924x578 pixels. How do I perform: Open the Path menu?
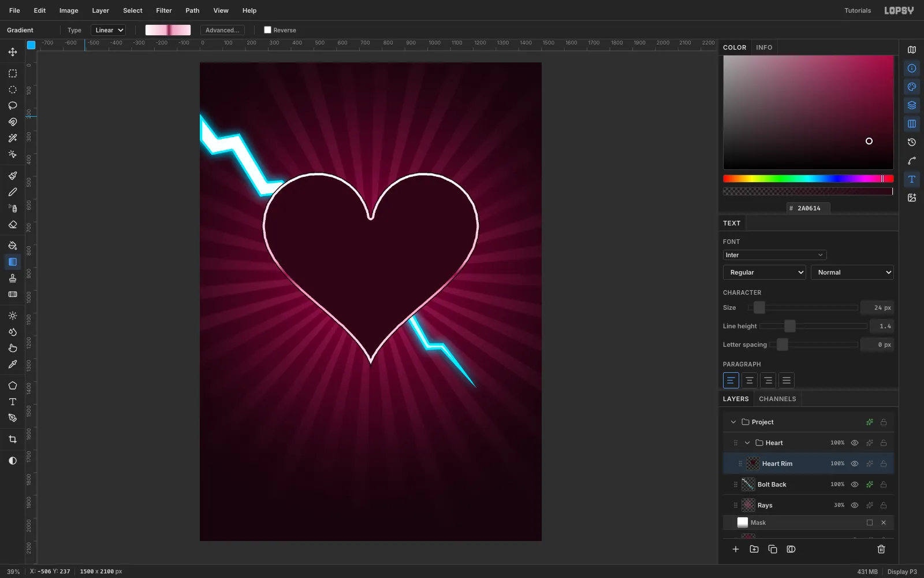point(192,10)
